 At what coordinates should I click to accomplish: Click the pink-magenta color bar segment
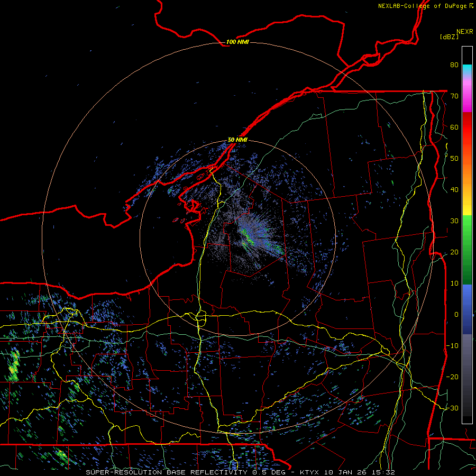pos(467,96)
